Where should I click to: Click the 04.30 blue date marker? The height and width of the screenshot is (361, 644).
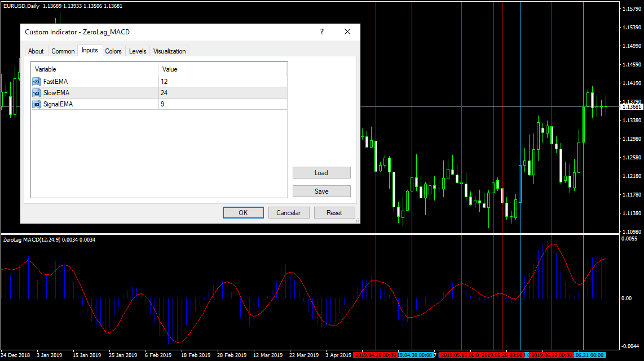[x=416, y=355]
